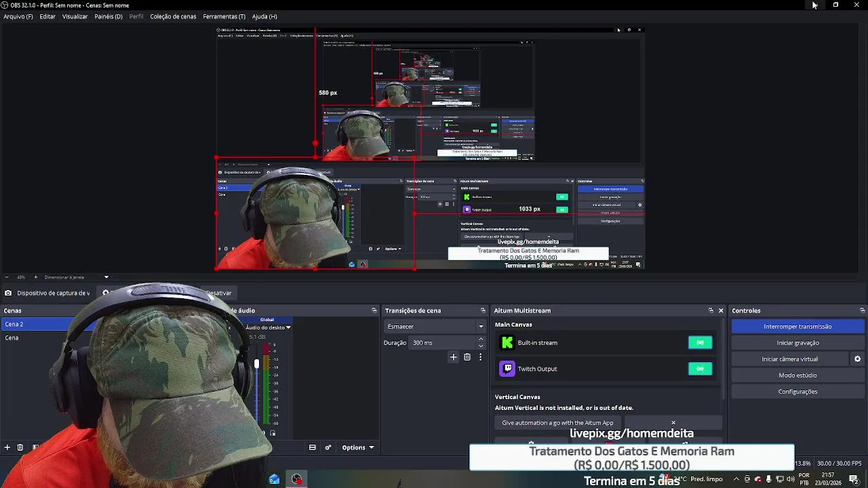This screenshot has height=488, width=868.
Task: Click the POR PTB language indicator
Action: click(804, 479)
